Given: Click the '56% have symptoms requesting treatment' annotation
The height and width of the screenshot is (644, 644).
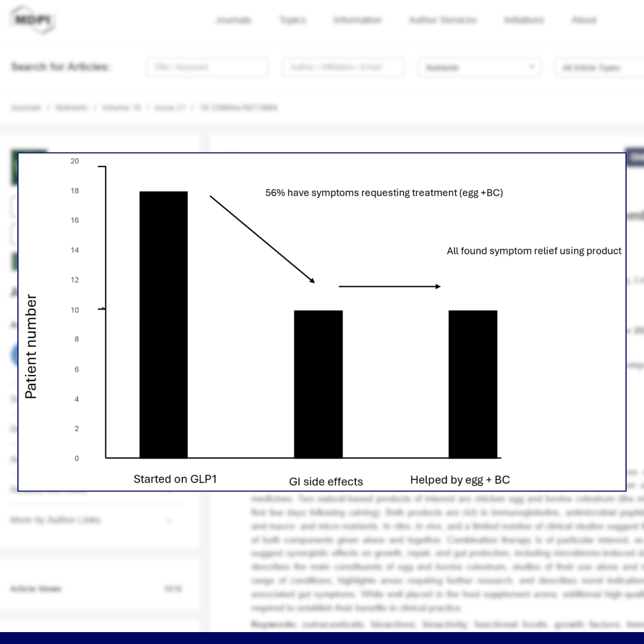Looking at the screenshot, I should tap(384, 193).
